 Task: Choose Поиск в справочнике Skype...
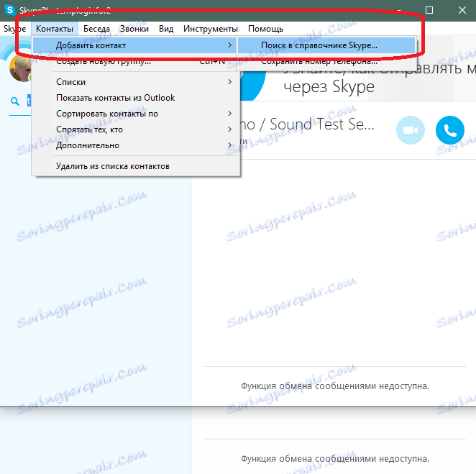pyautogui.click(x=326, y=45)
